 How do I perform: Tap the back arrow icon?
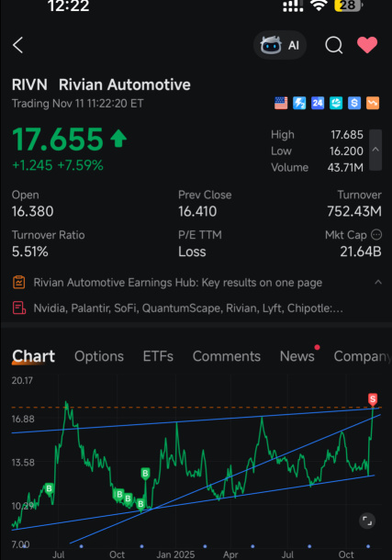(17, 45)
